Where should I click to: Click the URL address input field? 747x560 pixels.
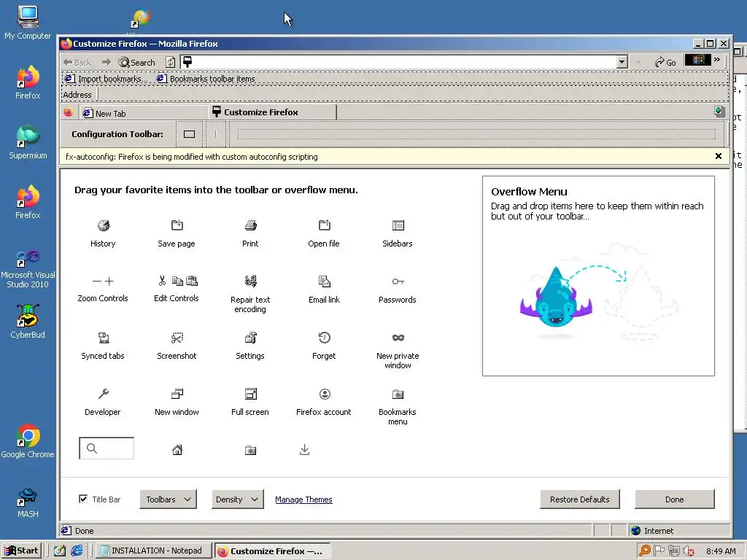click(x=404, y=62)
